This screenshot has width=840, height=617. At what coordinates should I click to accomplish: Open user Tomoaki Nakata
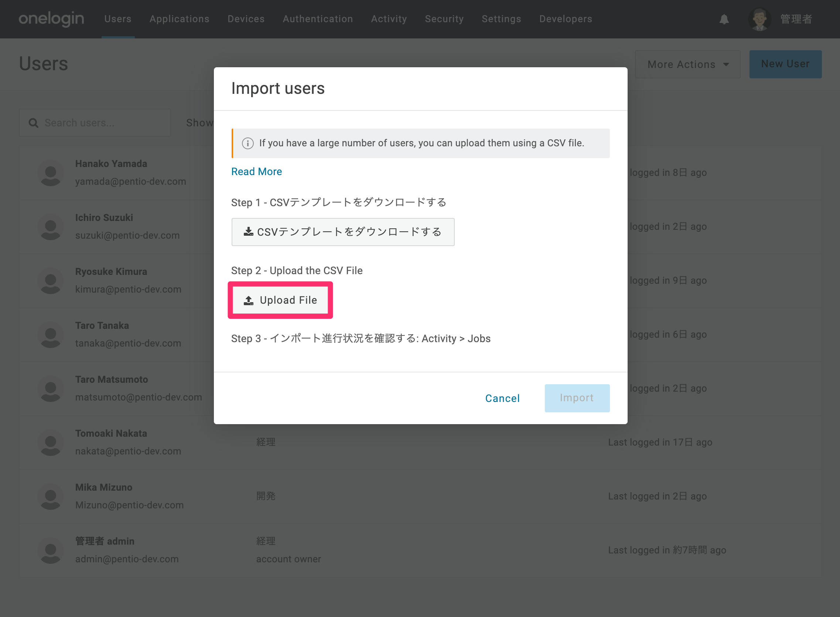click(x=111, y=433)
